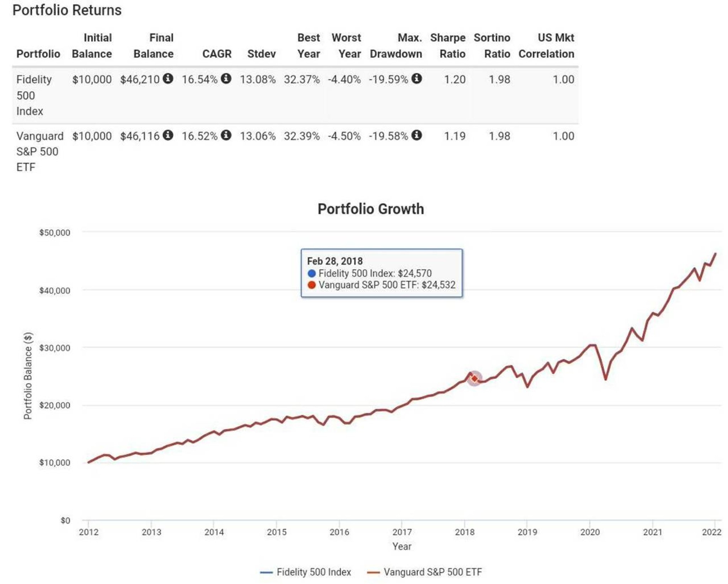Click the Max. Drawdown column header

[396, 46]
